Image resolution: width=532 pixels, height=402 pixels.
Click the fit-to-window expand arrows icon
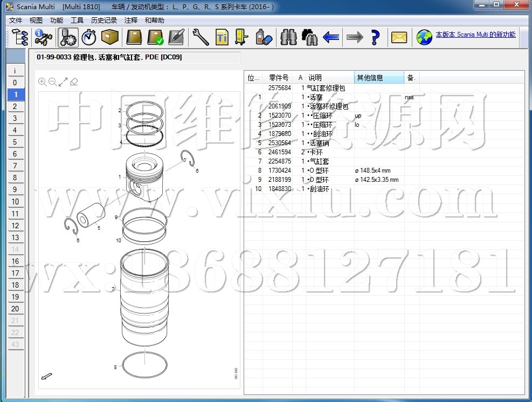click(63, 82)
